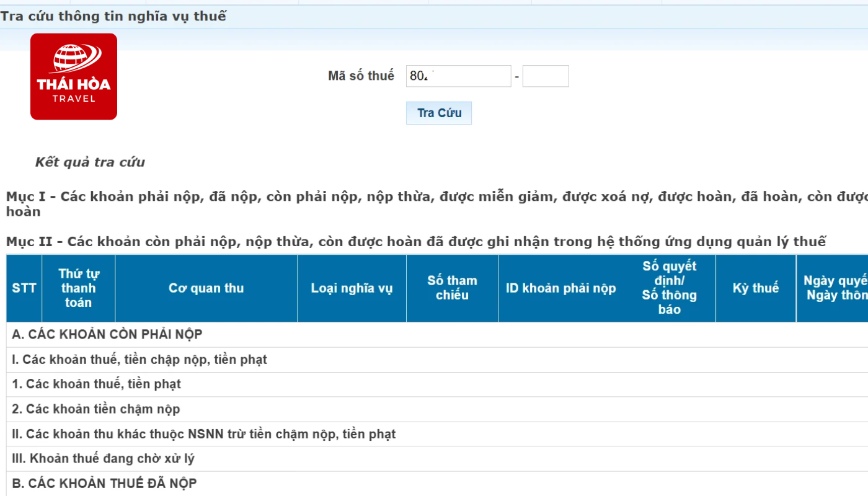Select the STT column header

coord(24,288)
